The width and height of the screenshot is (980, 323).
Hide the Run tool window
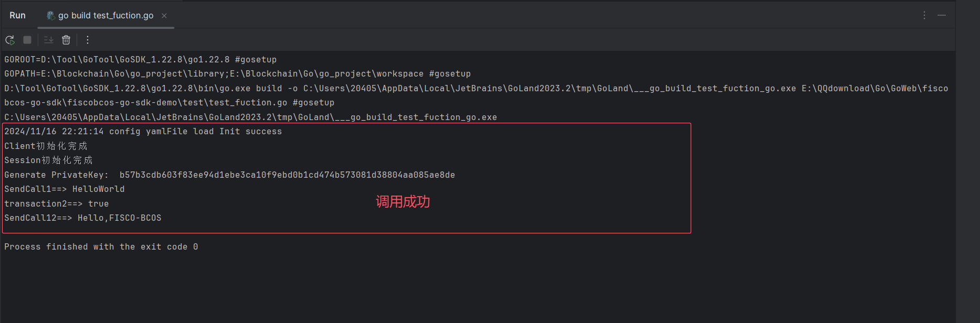point(942,15)
